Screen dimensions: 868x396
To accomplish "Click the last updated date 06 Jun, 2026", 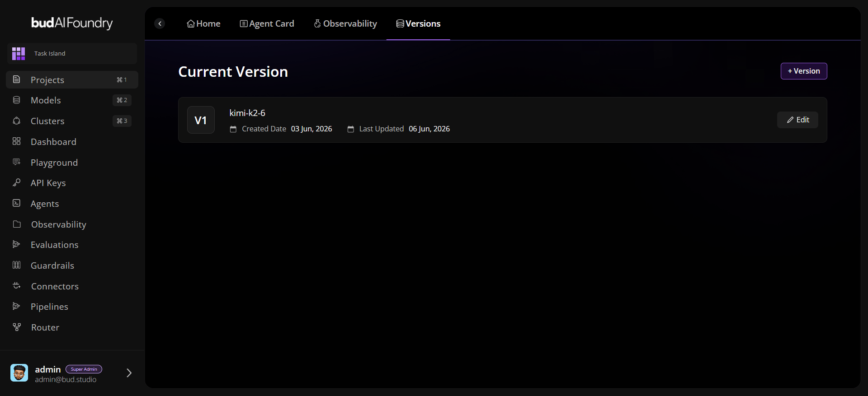I will click(429, 129).
